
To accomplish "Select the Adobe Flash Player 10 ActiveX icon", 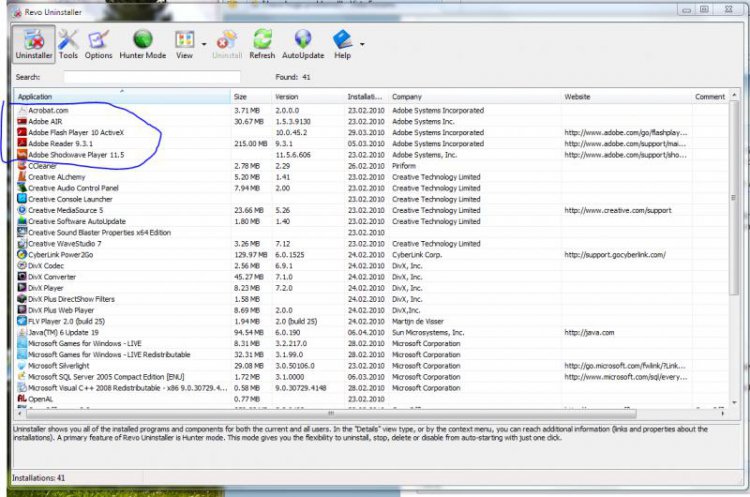I will (22, 133).
